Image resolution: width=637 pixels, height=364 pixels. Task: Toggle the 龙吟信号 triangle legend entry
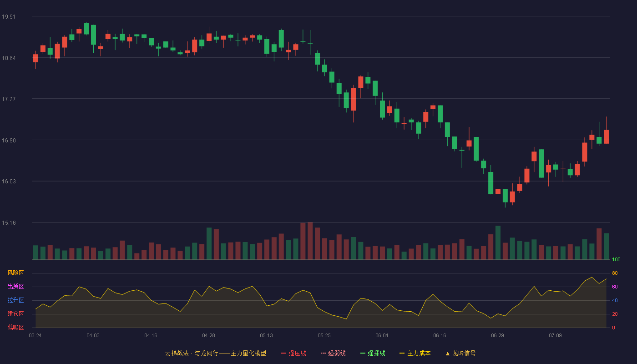point(460,353)
